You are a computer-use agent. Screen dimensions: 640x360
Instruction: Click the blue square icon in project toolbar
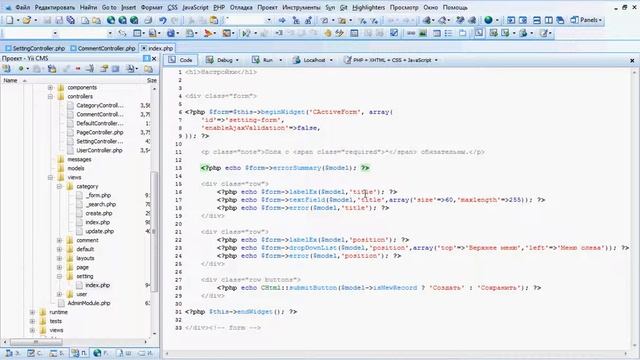[116, 69]
